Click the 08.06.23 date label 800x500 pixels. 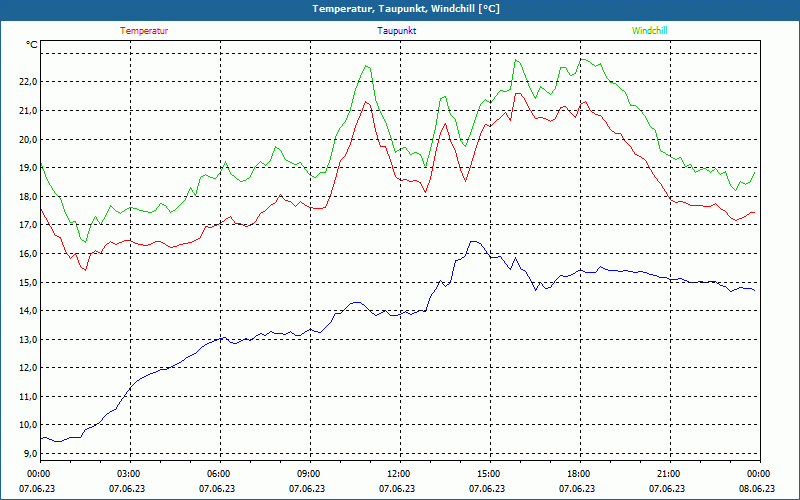[x=757, y=488]
